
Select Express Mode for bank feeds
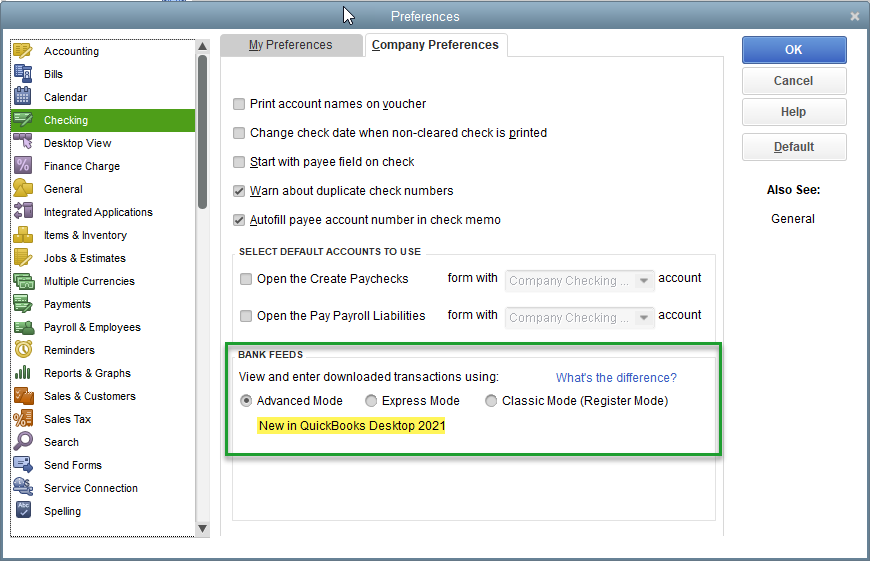click(x=371, y=401)
